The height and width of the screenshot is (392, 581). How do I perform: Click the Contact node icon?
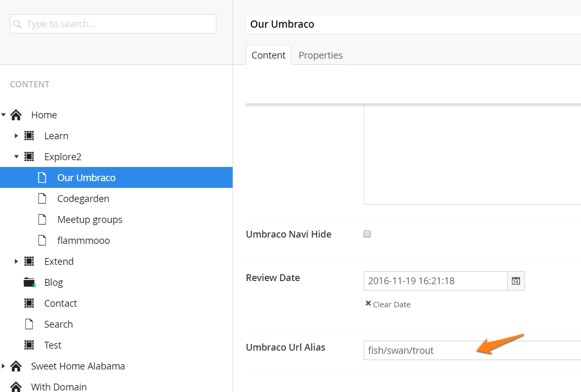(x=29, y=303)
